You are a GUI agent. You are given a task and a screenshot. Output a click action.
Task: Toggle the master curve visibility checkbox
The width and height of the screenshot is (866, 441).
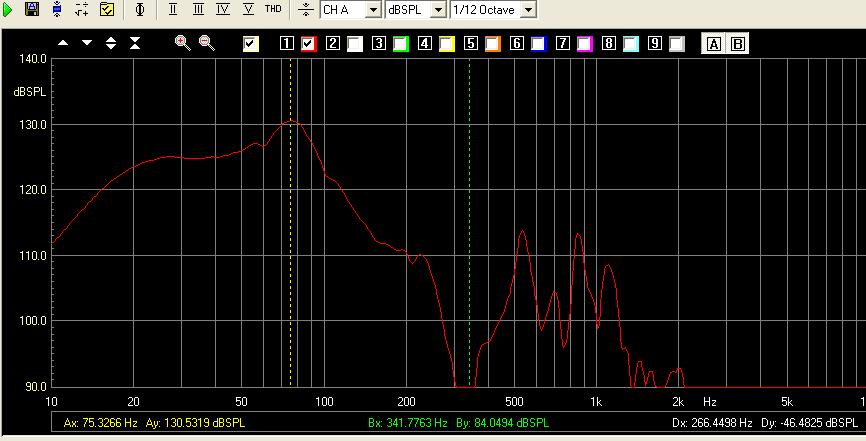[251, 43]
